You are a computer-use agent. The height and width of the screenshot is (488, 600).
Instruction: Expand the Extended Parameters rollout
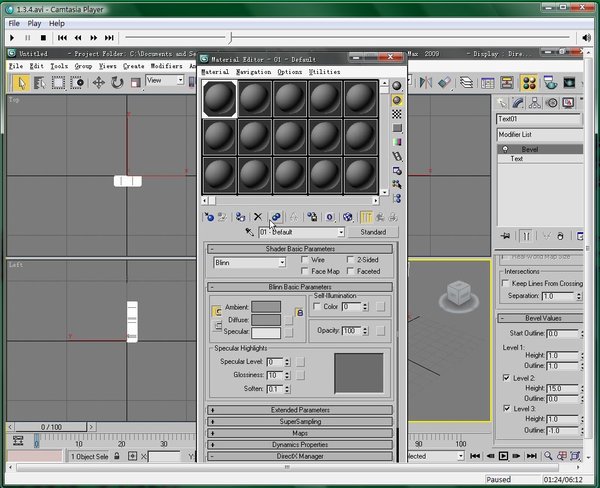pyautogui.click(x=300, y=410)
